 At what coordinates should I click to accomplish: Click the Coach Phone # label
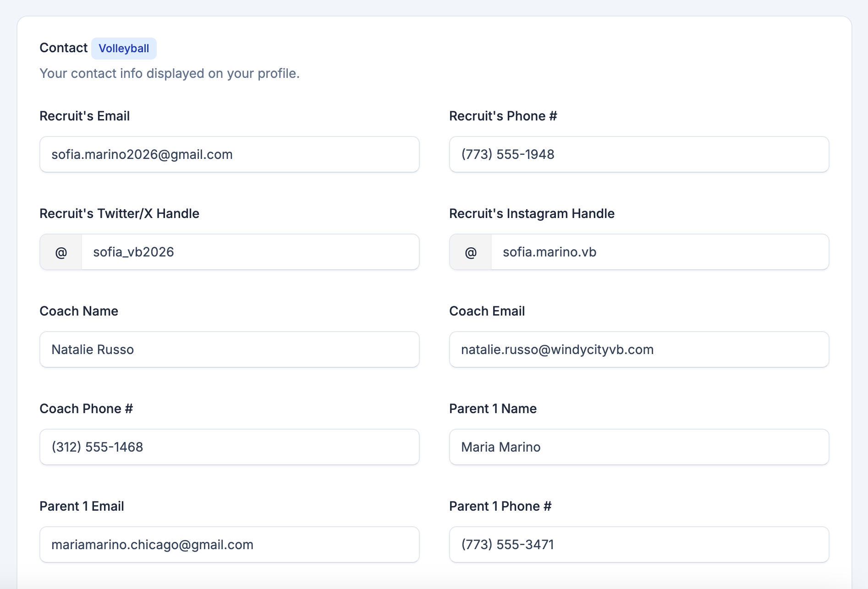[x=86, y=409]
